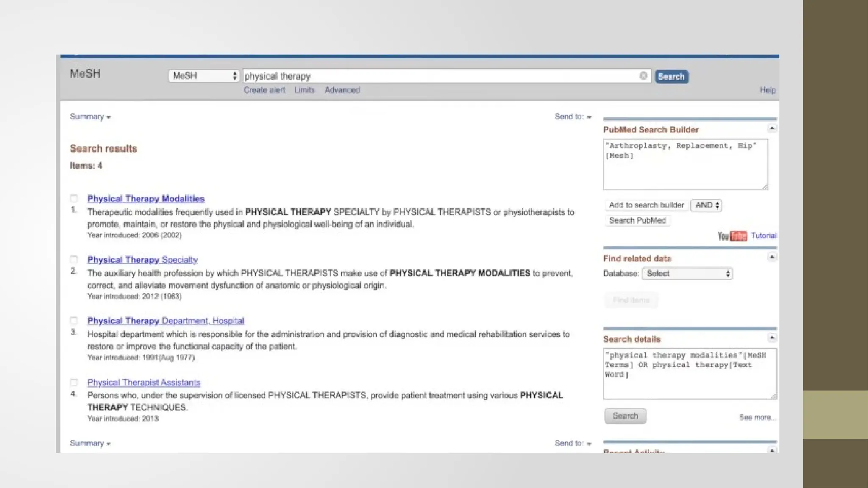This screenshot has width=868, height=488.
Task: Tick the Physical Therapy Department, Hospital checkbox
Action: click(74, 320)
